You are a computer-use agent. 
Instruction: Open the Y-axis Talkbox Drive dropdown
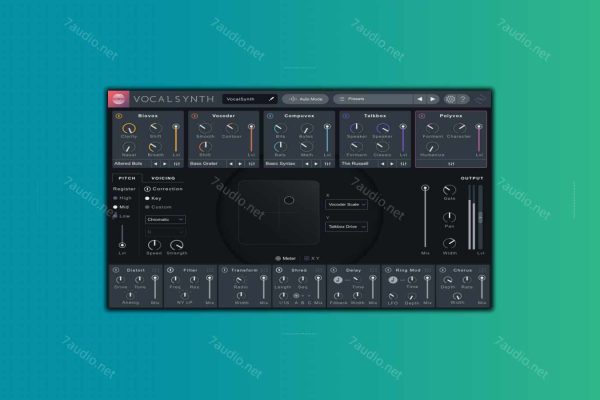point(346,227)
